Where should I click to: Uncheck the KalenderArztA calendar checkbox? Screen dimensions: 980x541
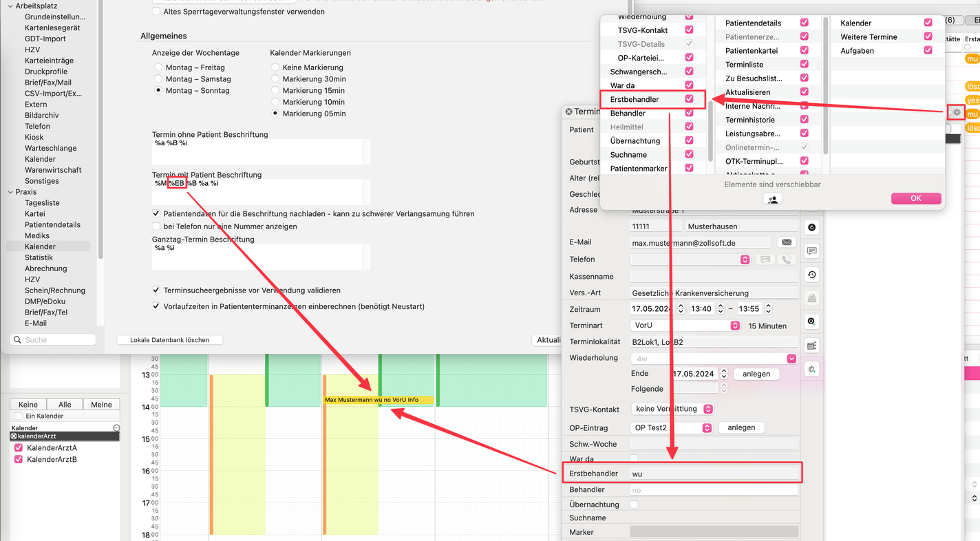[19, 448]
